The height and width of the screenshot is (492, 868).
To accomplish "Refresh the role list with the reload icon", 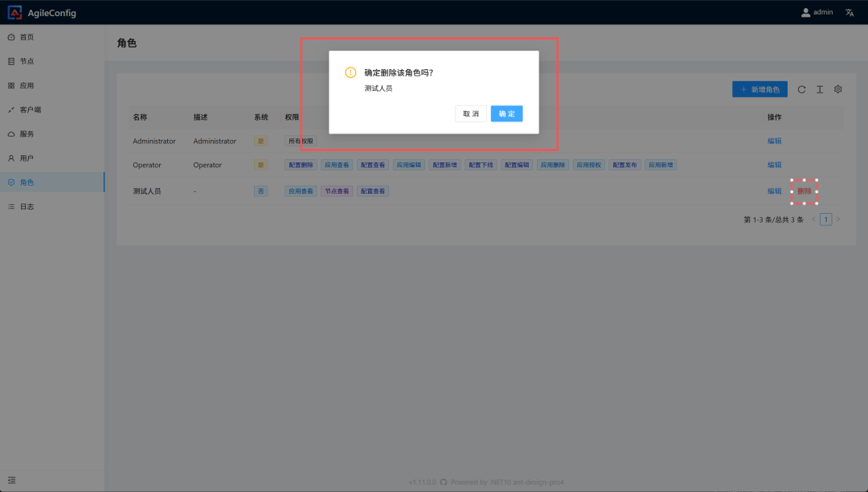I will (x=801, y=89).
